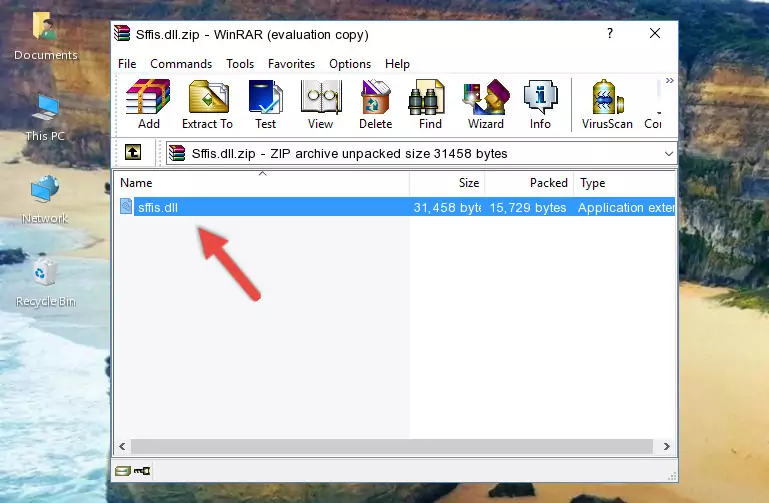Viewport: 769px width, 503px height.
Task: Click the Application extension type cell
Action: (x=626, y=207)
